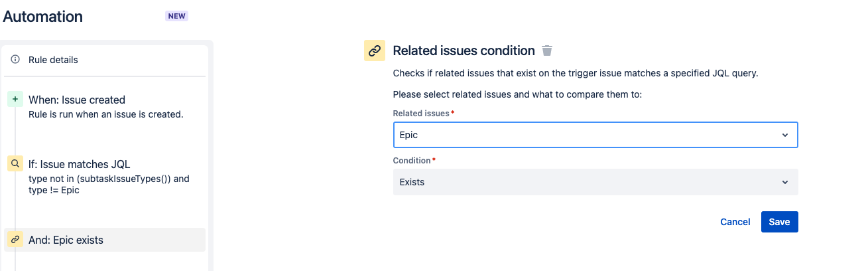Click the JQL text under Issue matches JQL
Screen dimensions: 868x271
pos(109,184)
